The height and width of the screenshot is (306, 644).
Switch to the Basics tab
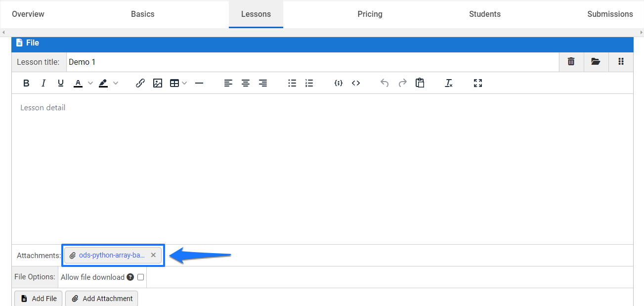(143, 14)
